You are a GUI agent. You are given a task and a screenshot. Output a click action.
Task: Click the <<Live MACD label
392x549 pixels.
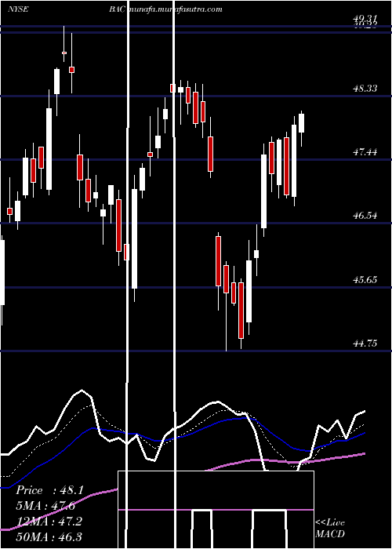click(x=330, y=528)
